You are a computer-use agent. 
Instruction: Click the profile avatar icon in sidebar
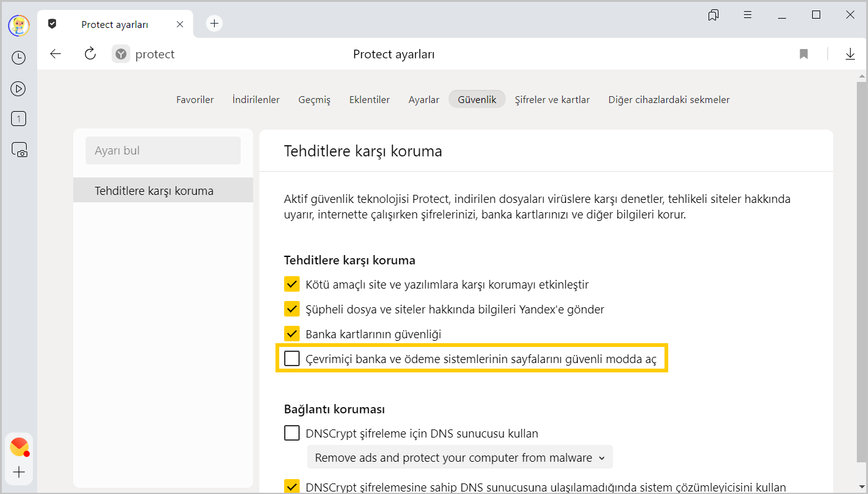click(x=19, y=25)
